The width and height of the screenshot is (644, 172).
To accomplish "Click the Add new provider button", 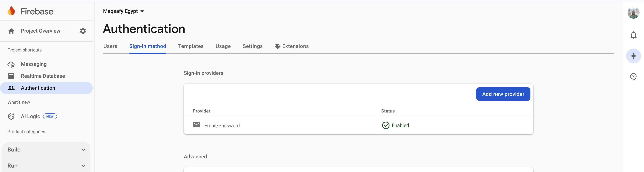I will click(503, 94).
